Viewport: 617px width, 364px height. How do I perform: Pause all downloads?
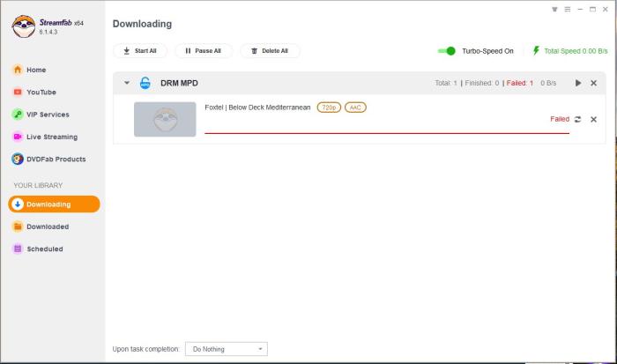pyautogui.click(x=204, y=51)
